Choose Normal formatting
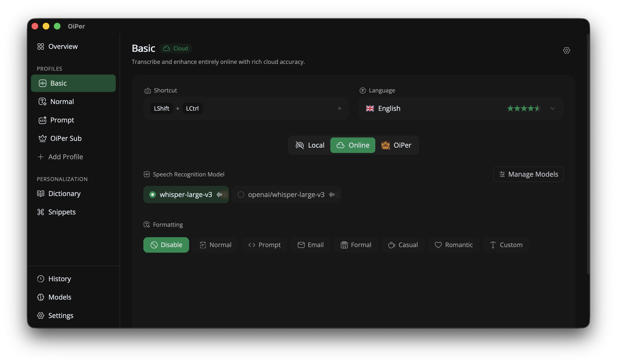 (x=215, y=245)
